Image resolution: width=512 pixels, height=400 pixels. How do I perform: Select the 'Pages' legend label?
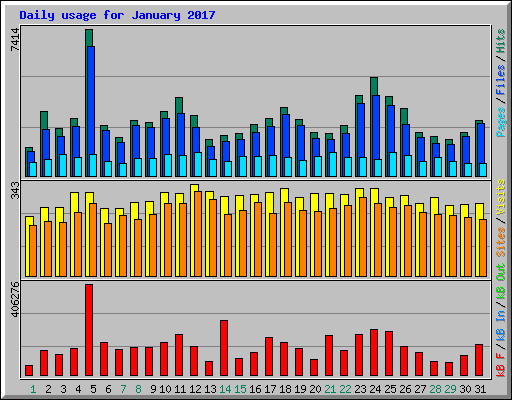[501, 122]
